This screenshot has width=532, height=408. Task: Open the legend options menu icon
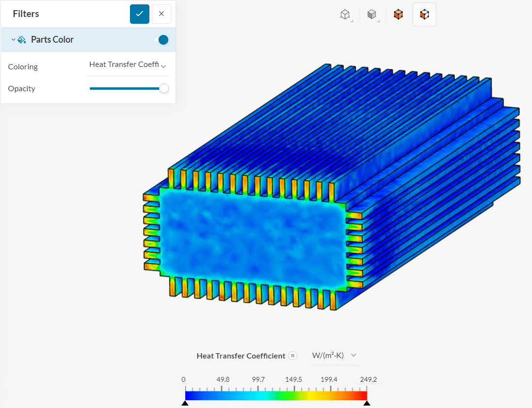click(292, 356)
